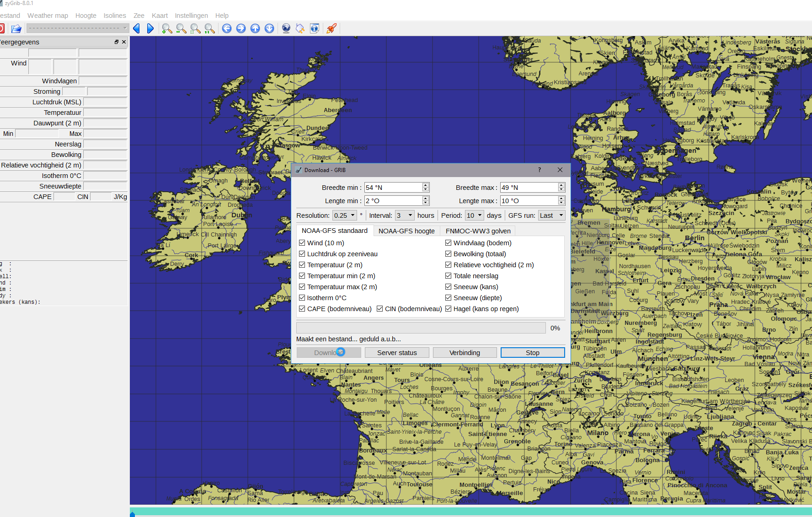Reset map zoom with 1:1 magnifier

pos(209,29)
